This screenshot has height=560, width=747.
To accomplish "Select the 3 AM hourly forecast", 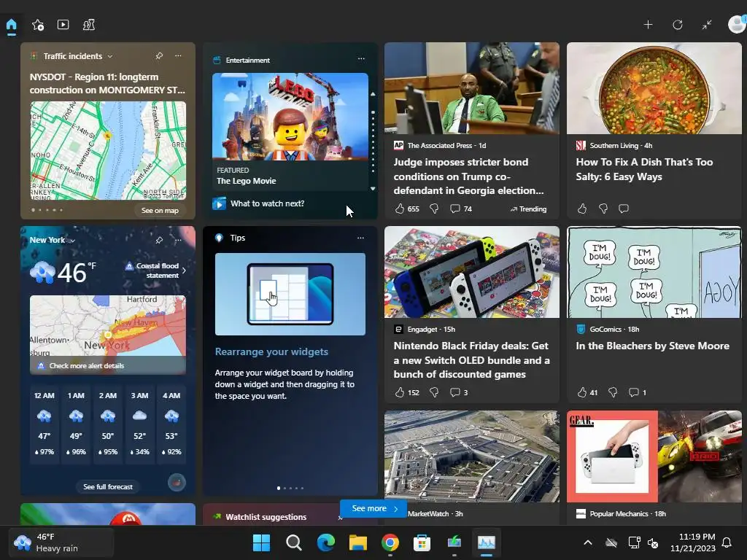I will click(139, 424).
